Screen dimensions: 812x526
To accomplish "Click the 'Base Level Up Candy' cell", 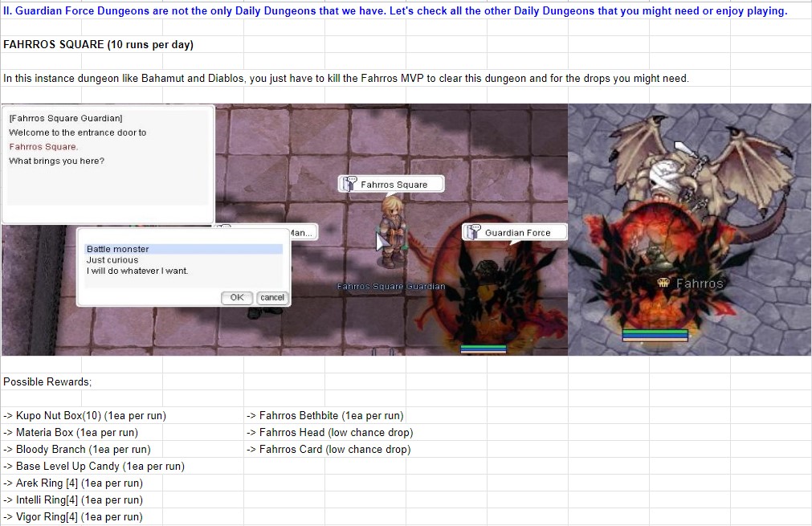I will point(94,466).
